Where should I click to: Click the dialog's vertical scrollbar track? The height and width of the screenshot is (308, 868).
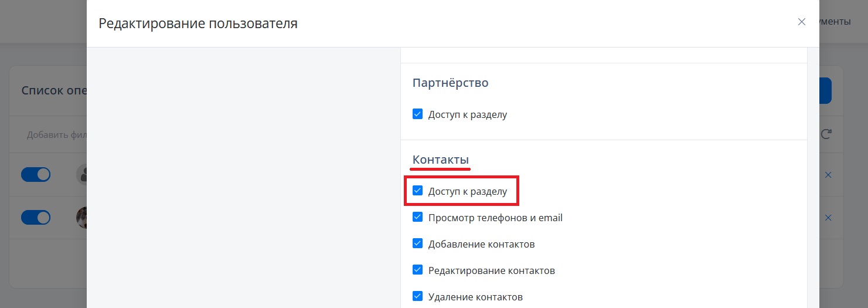click(813, 178)
